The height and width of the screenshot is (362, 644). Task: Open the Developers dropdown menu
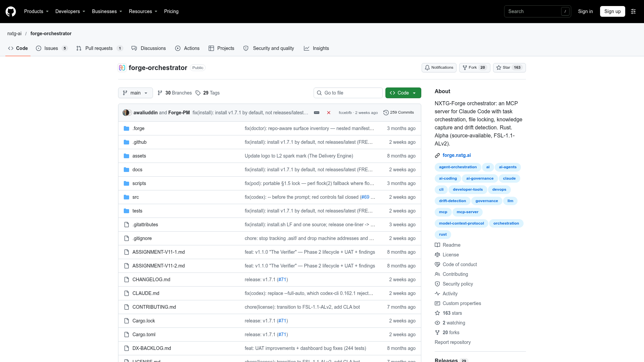tap(70, 11)
